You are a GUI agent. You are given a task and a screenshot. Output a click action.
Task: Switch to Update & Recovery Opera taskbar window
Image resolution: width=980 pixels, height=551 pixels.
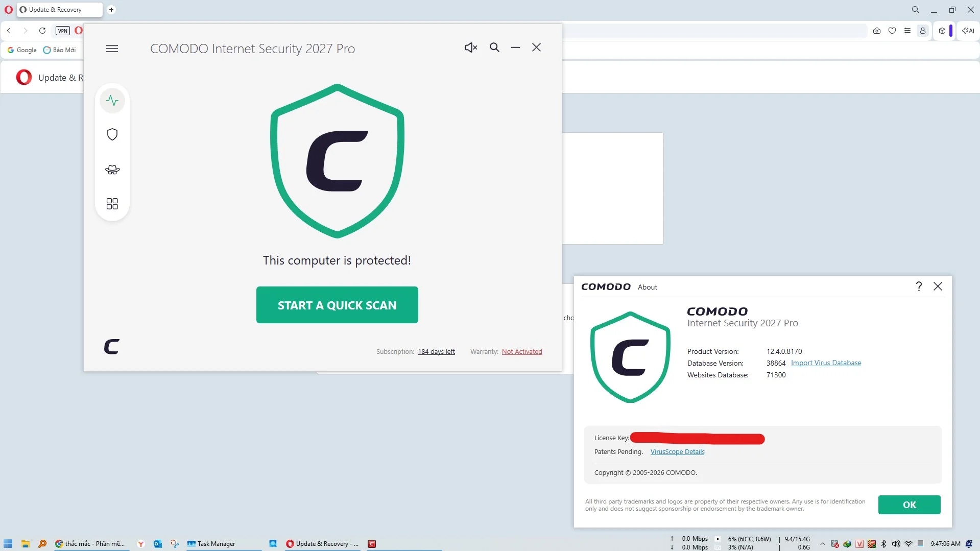point(323,543)
